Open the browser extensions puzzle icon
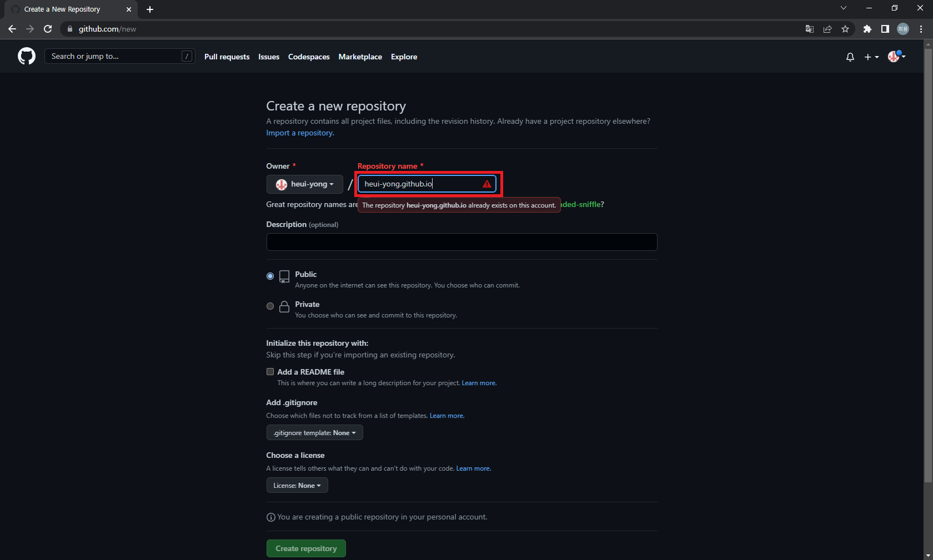 click(867, 29)
